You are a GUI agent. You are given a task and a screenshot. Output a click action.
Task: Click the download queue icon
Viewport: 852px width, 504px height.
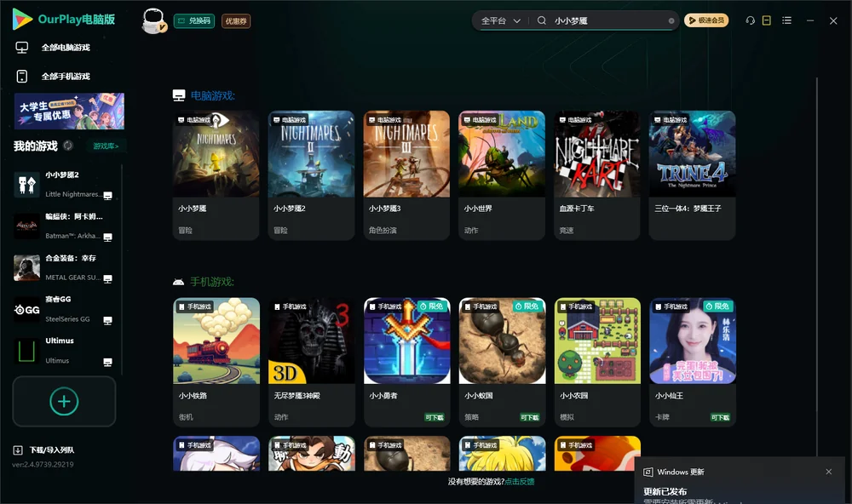[18, 450]
